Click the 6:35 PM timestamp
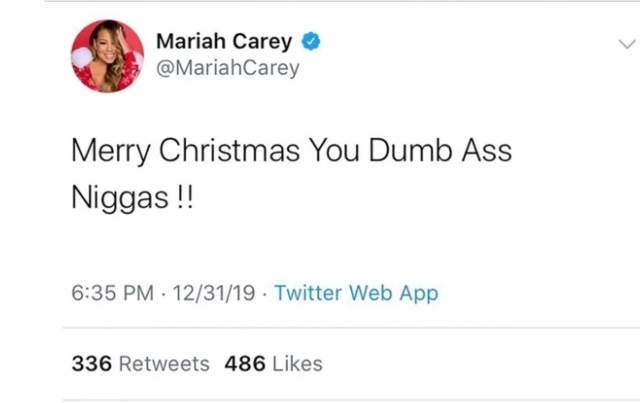The image size is (640, 403). tap(113, 293)
